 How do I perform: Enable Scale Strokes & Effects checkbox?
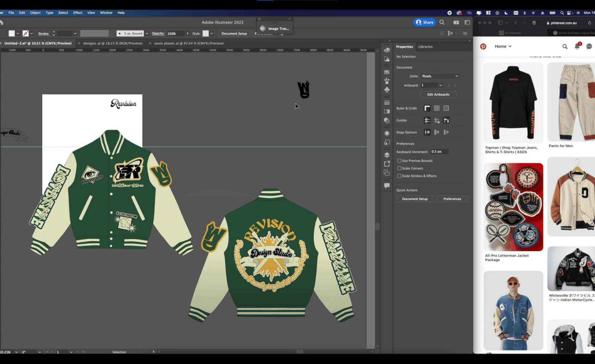pyautogui.click(x=399, y=176)
